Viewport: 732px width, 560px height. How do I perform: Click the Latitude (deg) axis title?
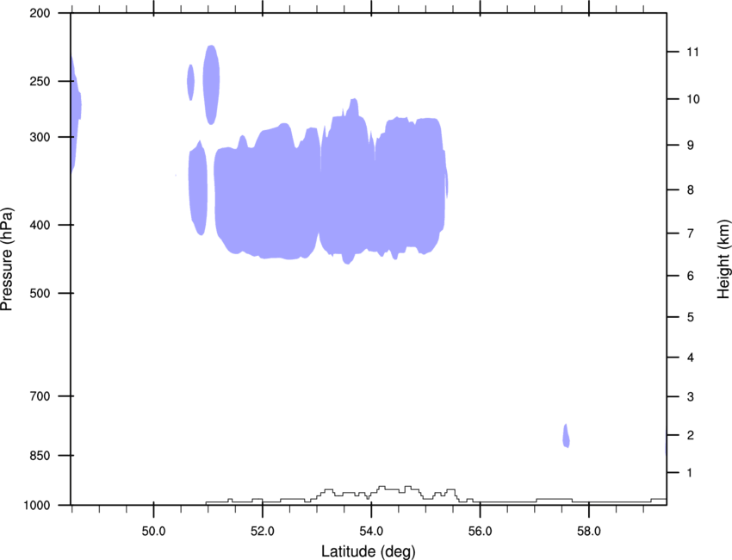point(369,551)
